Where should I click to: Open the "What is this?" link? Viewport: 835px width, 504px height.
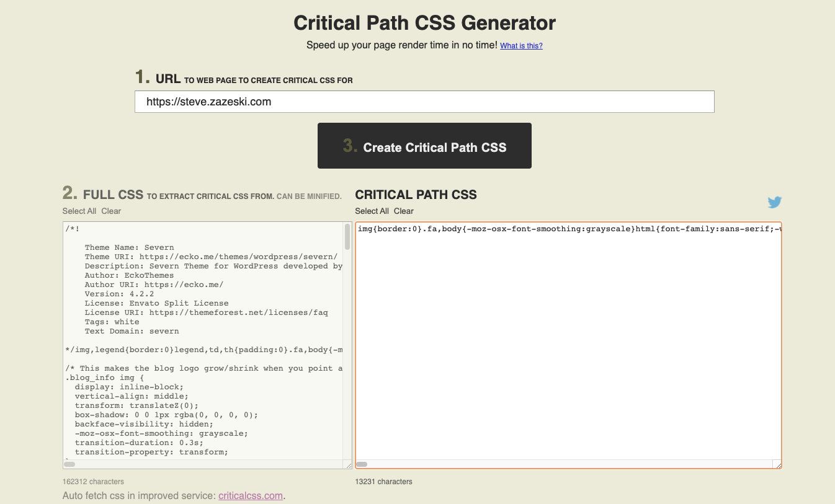coord(521,46)
